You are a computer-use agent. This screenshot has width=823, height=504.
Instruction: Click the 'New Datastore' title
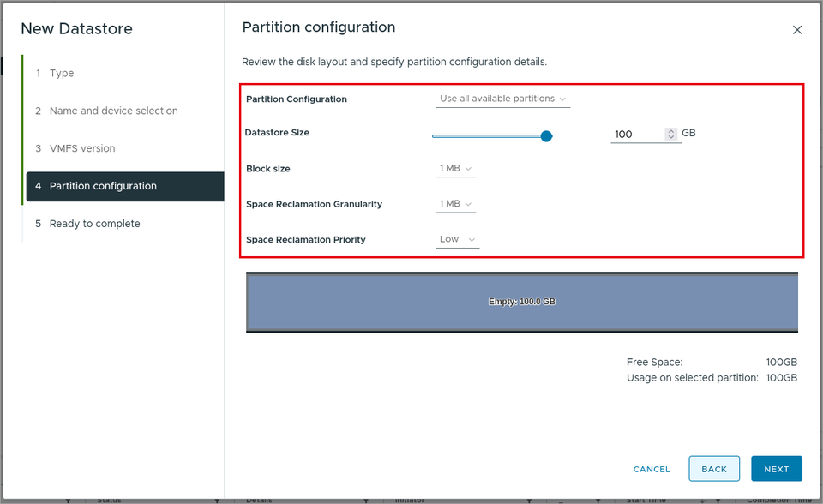pyautogui.click(x=76, y=29)
